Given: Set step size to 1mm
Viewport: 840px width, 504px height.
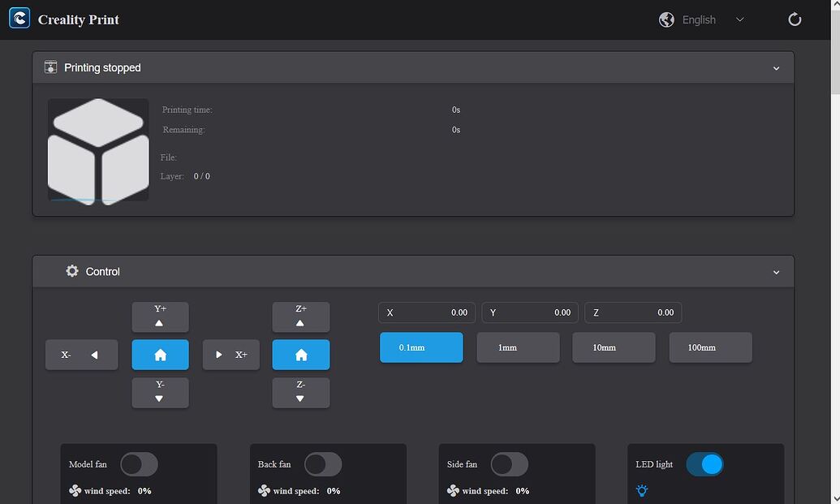Looking at the screenshot, I should click(x=518, y=347).
